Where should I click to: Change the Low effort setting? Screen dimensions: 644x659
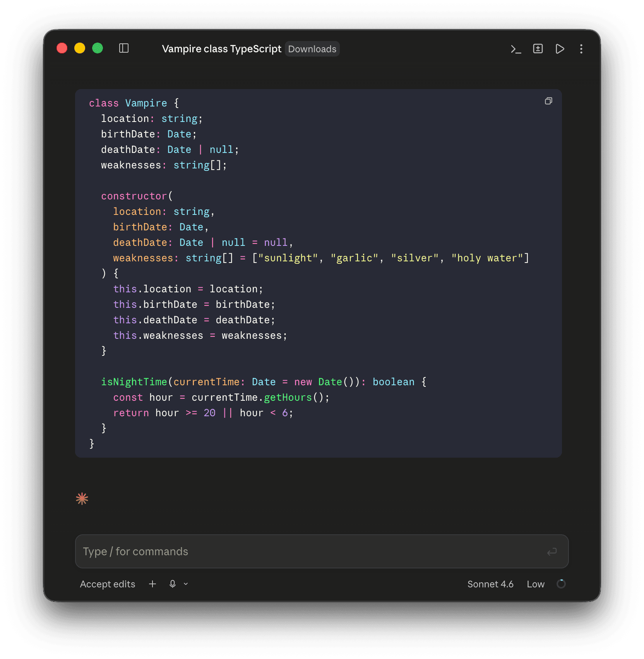coord(536,584)
